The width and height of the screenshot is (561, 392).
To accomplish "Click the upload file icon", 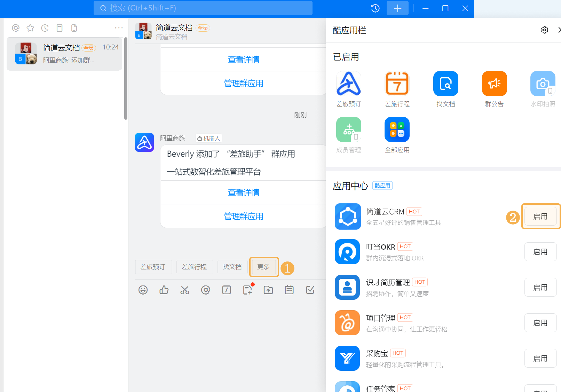I will (x=268, y=290).
